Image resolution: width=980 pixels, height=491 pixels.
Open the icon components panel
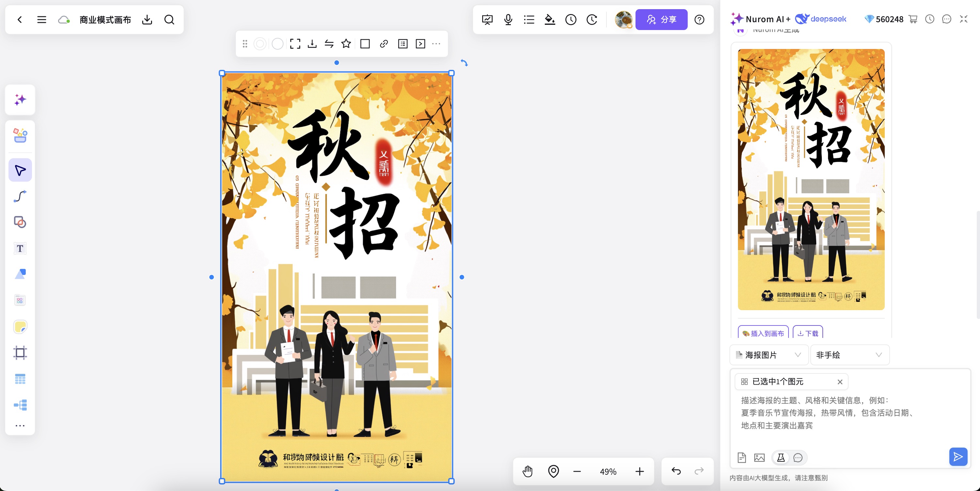click(20, 300)
